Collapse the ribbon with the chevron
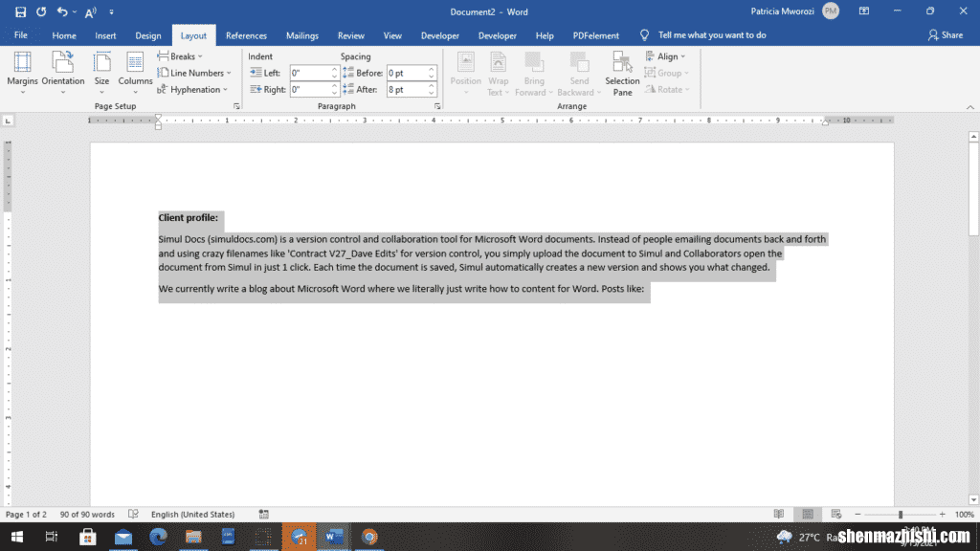The image size is (980, 551). [x=970, y=107]
